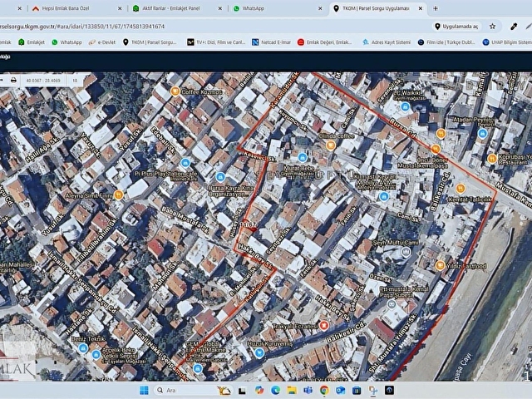This screenshot has width=532, height=399.
Task: Open the Windows Start menu
Action: click(x=144, y=391)
